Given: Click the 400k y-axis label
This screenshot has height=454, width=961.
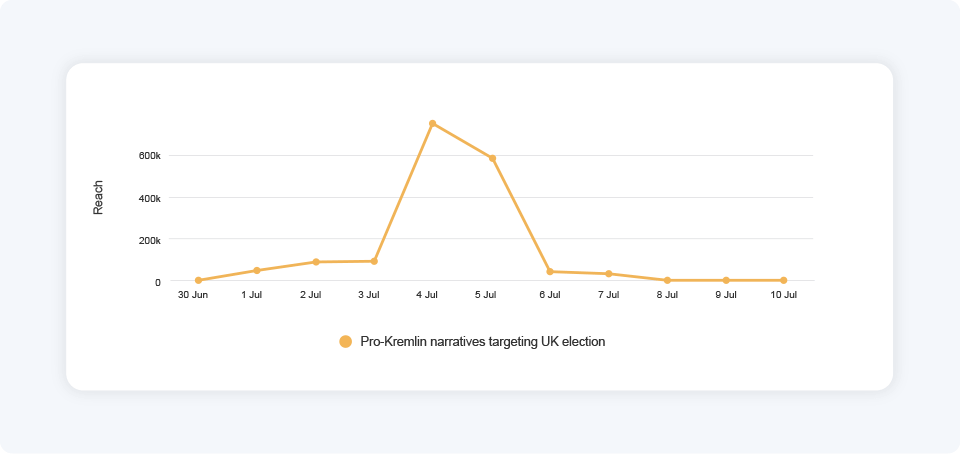Looking at the screenshot, I should pos(150,198).
